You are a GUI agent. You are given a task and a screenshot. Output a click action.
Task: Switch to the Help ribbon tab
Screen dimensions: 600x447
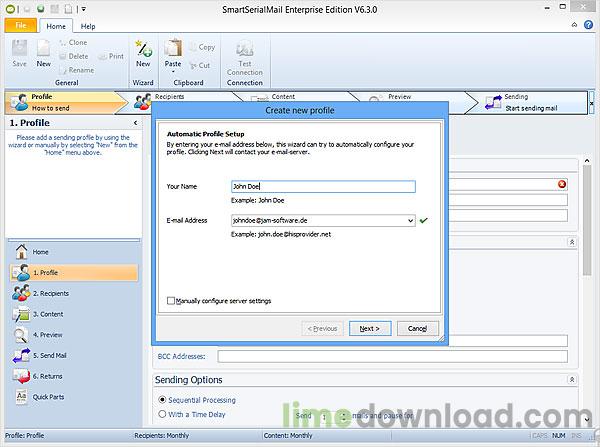(x=88, y=26)
